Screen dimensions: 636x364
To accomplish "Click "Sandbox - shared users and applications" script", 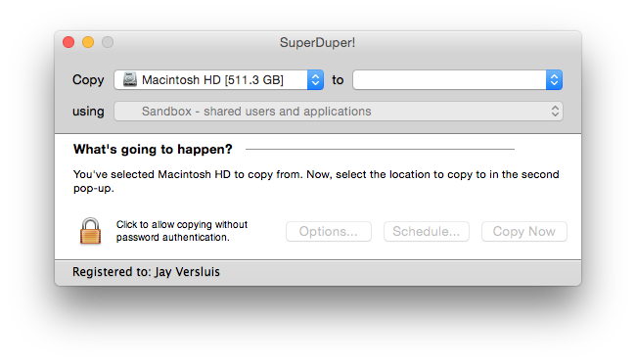I will tap(256, 112).
